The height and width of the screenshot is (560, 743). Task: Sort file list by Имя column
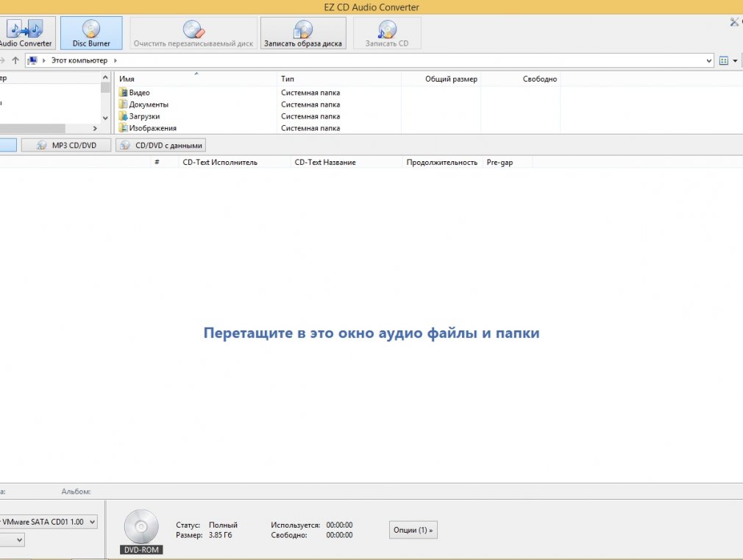coord(196,79)
